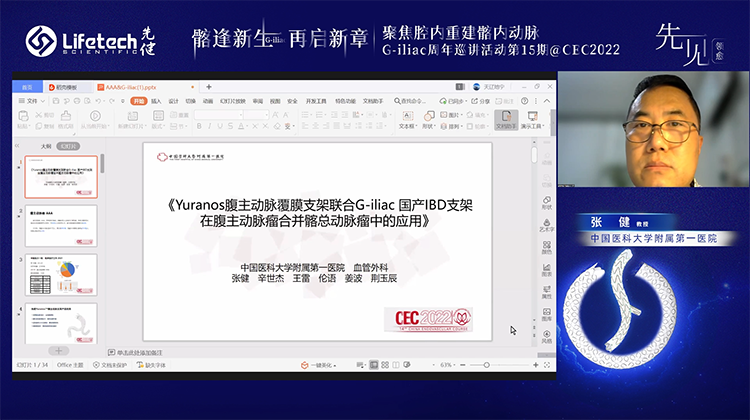Collapse the ribbon with the chevron
The image size is (750, 420).
coord(547,101)
